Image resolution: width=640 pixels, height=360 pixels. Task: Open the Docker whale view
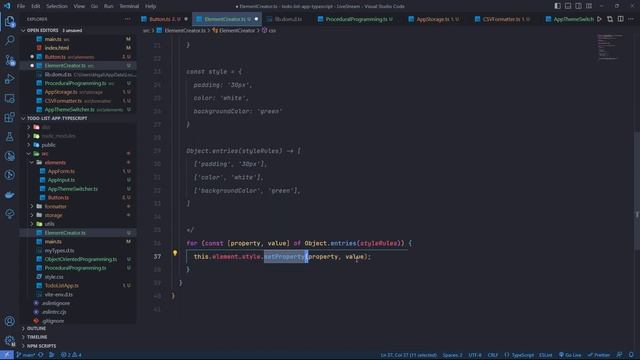point(9,195)
